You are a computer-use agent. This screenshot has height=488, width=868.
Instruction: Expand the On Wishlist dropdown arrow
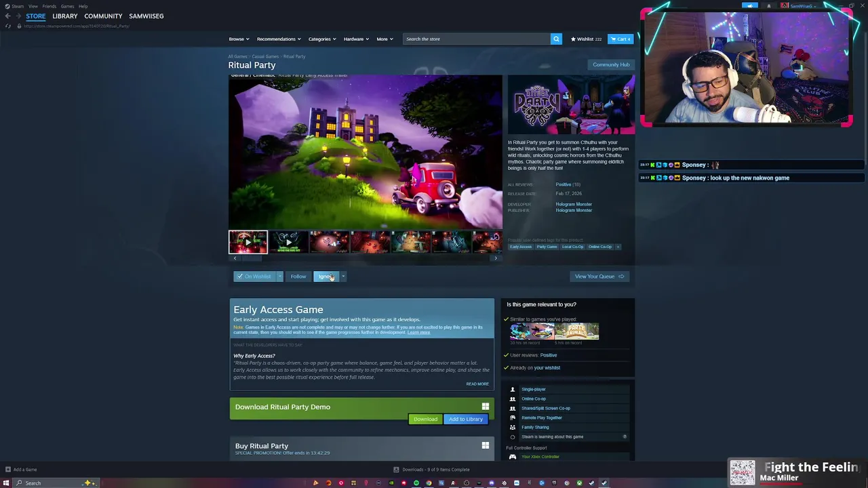point(279,277)
